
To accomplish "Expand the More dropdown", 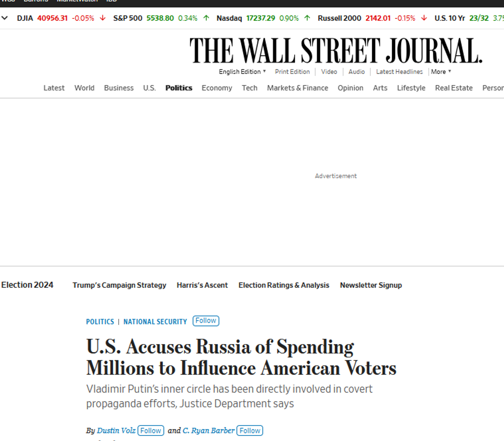I will click(441, 72).
